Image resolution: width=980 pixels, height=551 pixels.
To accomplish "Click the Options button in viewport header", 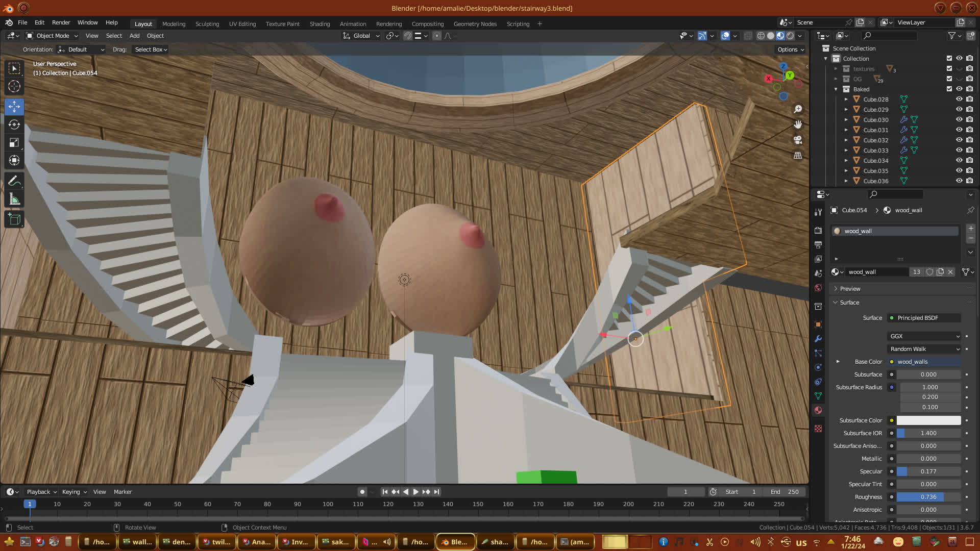I will pos(790,49).
